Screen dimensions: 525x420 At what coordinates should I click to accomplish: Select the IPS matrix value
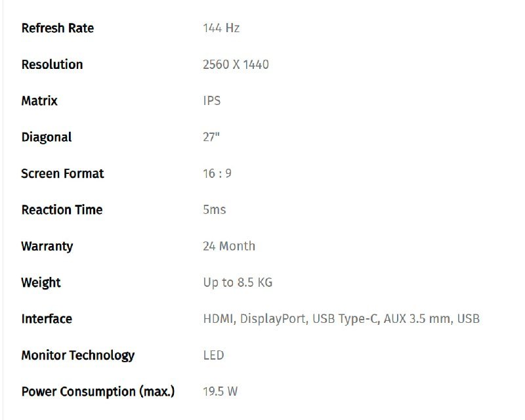[212, 101]
